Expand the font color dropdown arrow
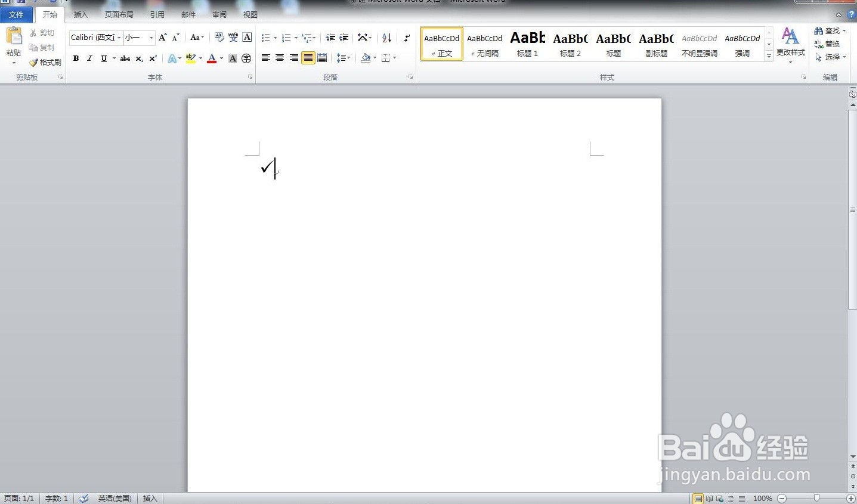857x504 pixels. 221,58
